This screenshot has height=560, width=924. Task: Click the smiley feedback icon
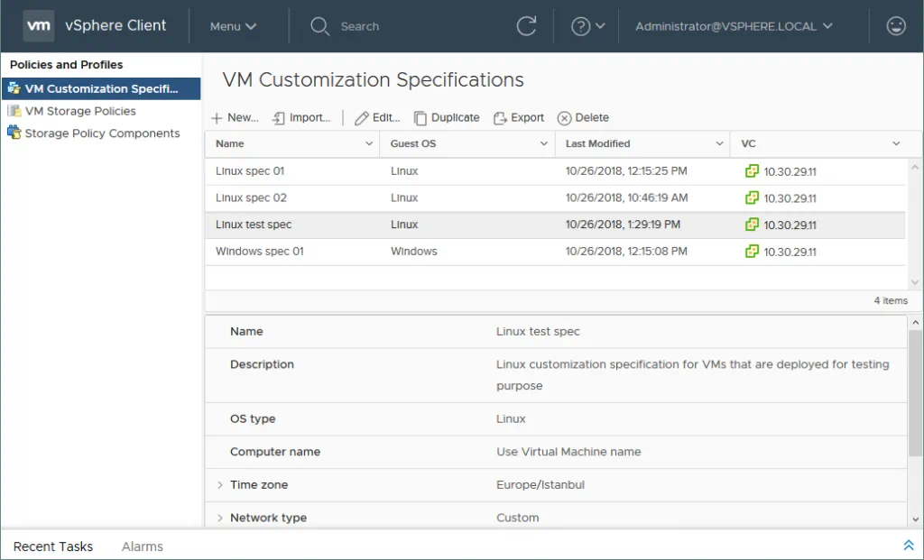tap(896, 26)
